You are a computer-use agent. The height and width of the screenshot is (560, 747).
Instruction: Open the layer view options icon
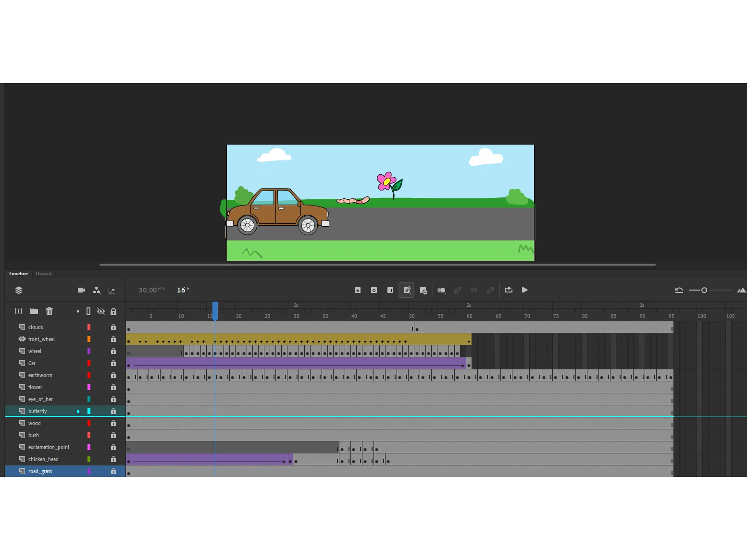point(19,290)
